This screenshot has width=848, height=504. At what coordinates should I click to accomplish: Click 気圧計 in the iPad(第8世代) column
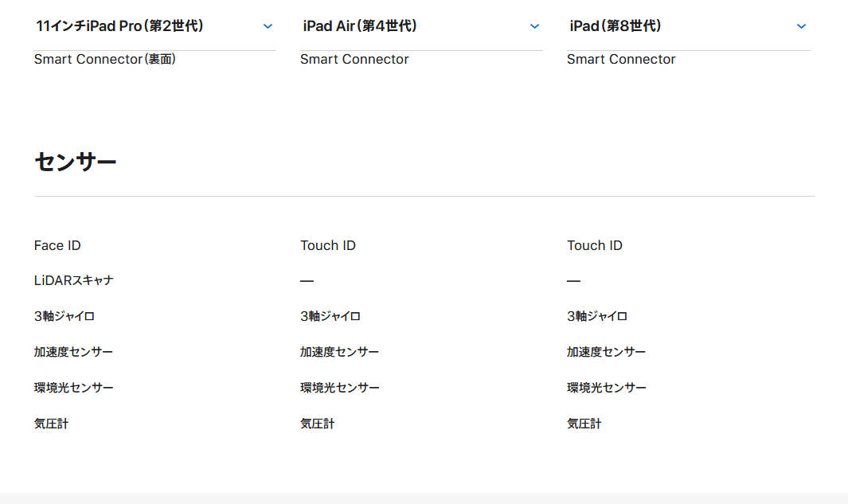click(584, 424)
